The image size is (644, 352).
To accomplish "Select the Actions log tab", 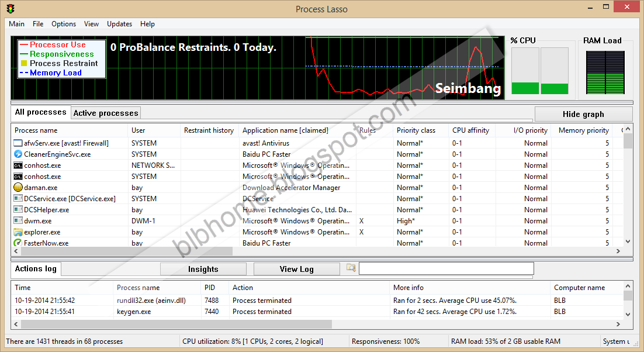I will [36, 268].
